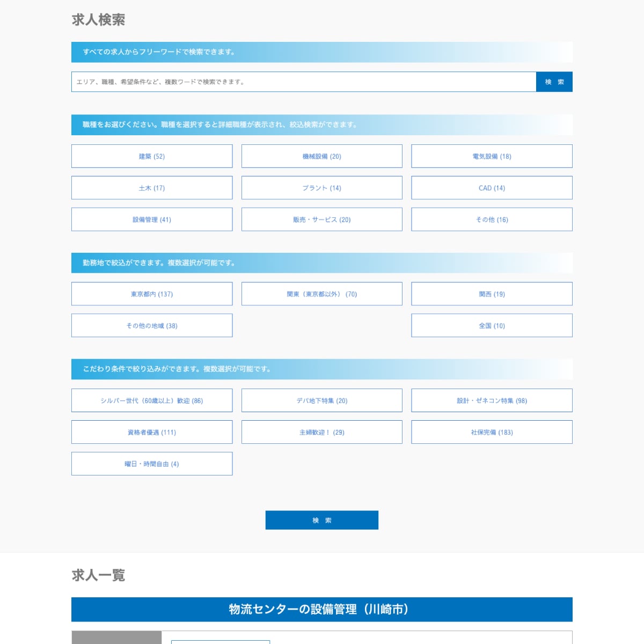The height and width of the screenshot is (644, 644).
Task: Toggle 資格者優遇 (111) condition
Action: click(x=152, y=432)
